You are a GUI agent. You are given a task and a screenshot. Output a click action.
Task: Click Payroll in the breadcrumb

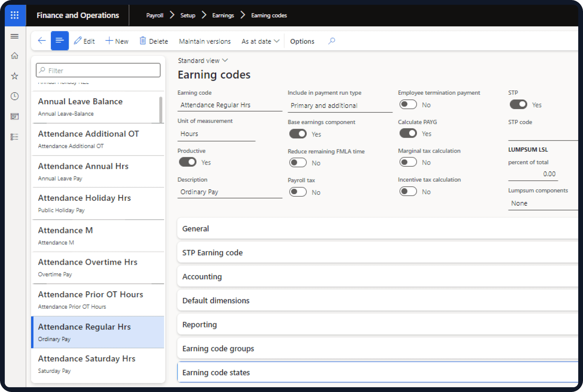point(155,15)
